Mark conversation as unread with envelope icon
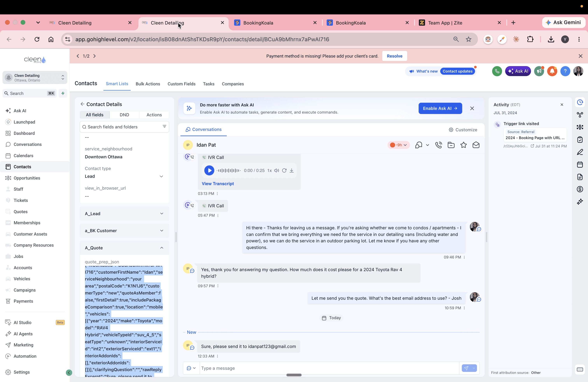 pyautogui.click(x=476, y=145)
